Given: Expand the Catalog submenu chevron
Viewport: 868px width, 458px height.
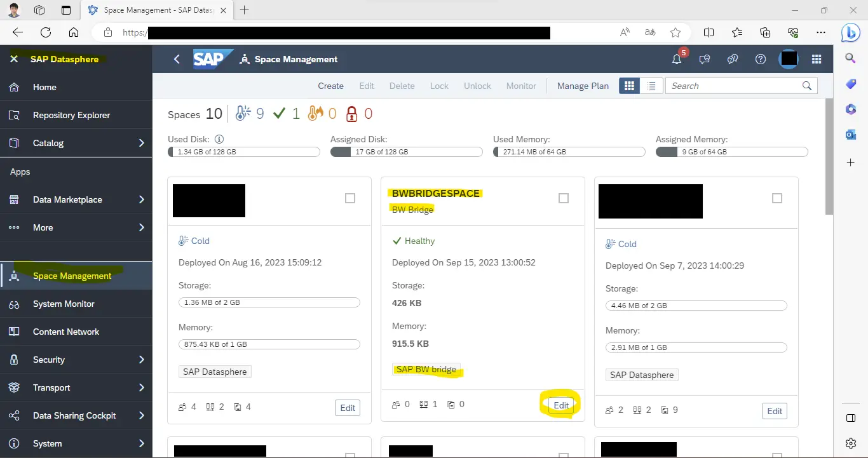Looking at the screenshot, I should (141, 143).
